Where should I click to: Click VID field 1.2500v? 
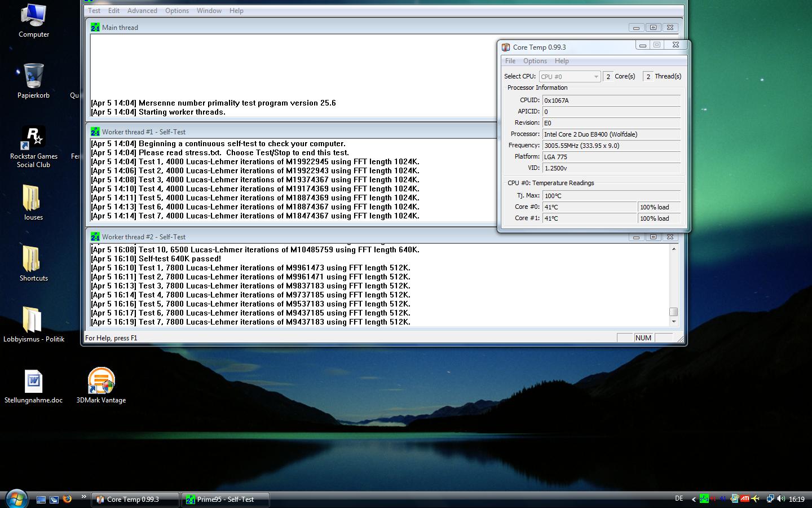tap(611, 168)
